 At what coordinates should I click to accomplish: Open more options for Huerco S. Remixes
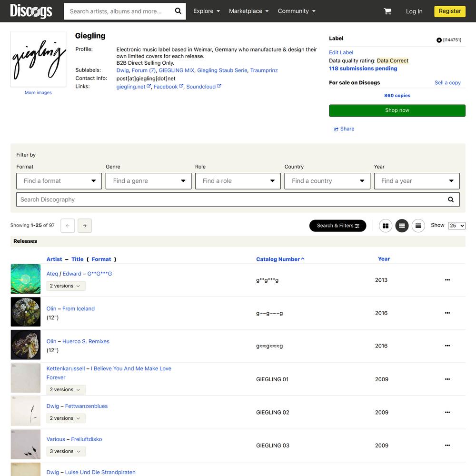[x=447, y=346]
